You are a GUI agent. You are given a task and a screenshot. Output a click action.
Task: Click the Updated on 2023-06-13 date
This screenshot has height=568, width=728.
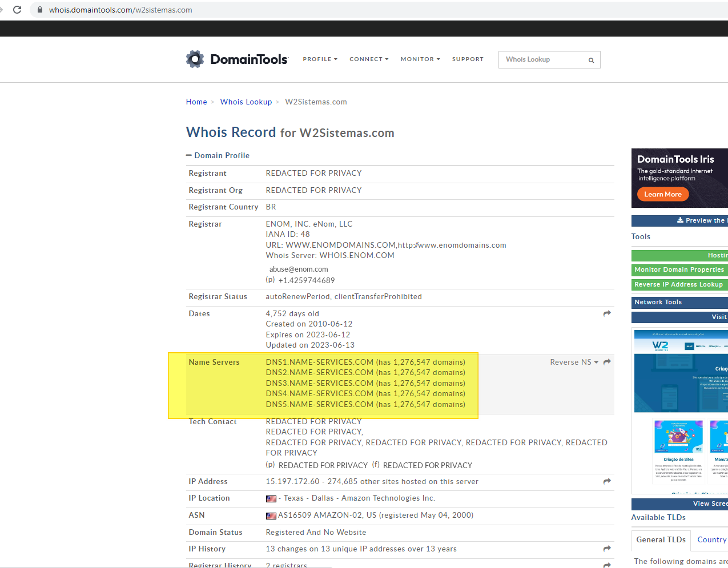point(310,345)
